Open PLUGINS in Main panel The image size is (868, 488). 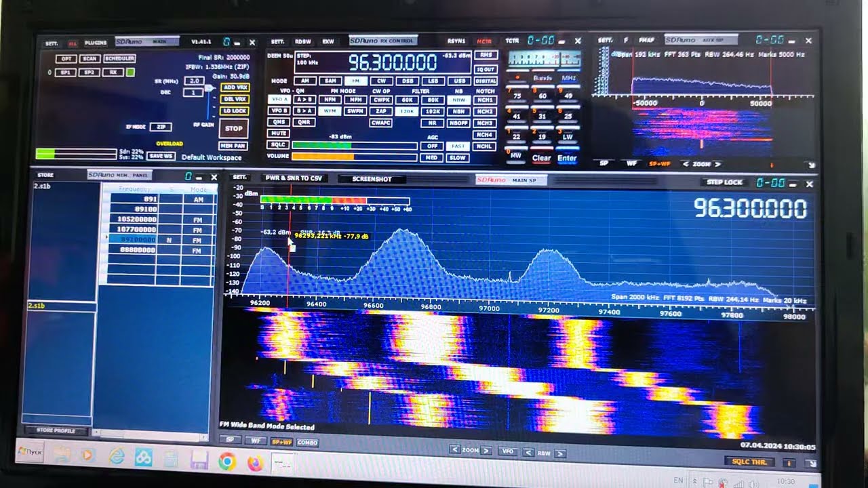tap(96, 43)
